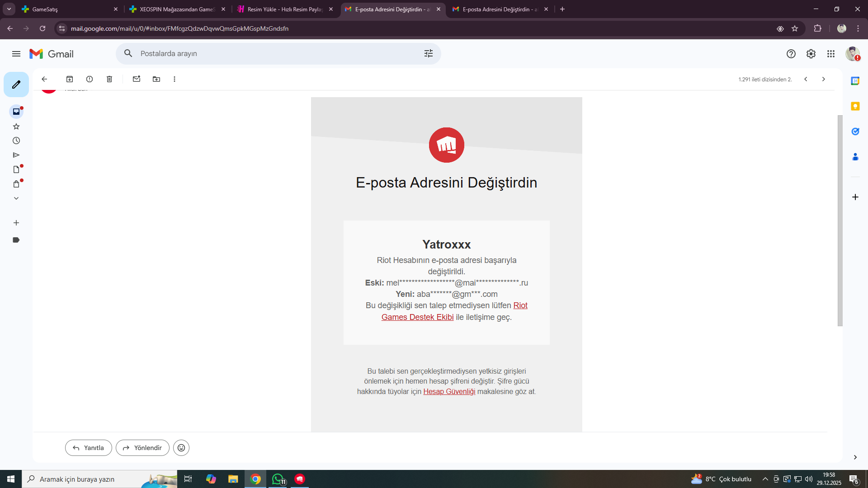The width and height of the screenshot is (868, 488).
Task: Switch to last E-posta Adresini Değiştirdin tab
Action: click(x=500, y=9)
